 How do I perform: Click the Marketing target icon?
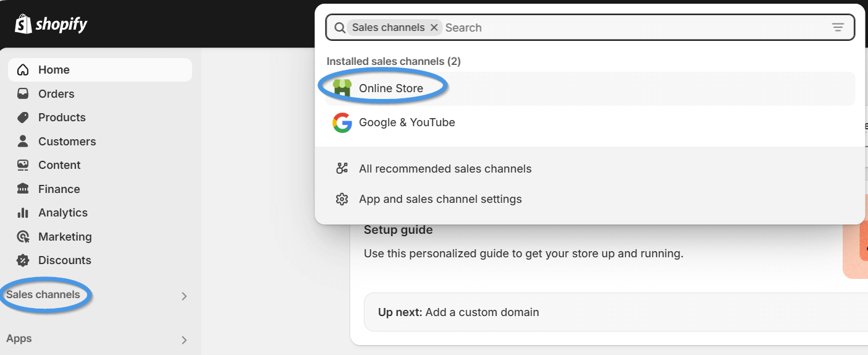23,236
